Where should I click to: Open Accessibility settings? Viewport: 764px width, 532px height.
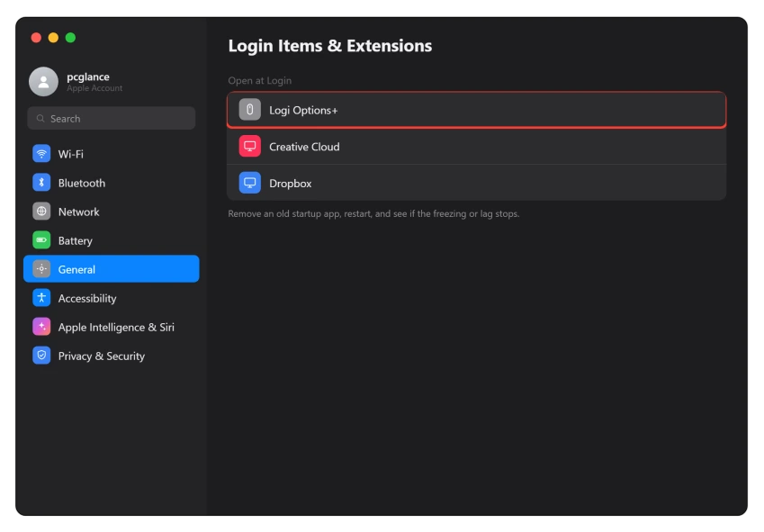(x=111, y=298)
